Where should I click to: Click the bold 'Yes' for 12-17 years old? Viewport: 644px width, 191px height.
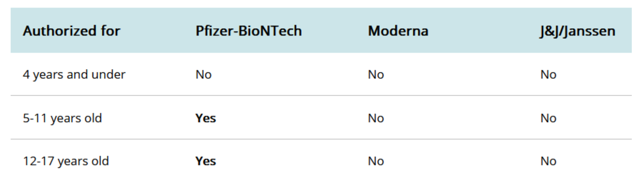click(205, 161)
